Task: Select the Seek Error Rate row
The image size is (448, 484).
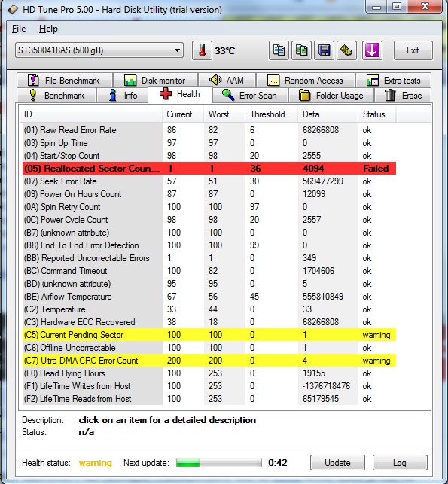Action: [209, 181]
